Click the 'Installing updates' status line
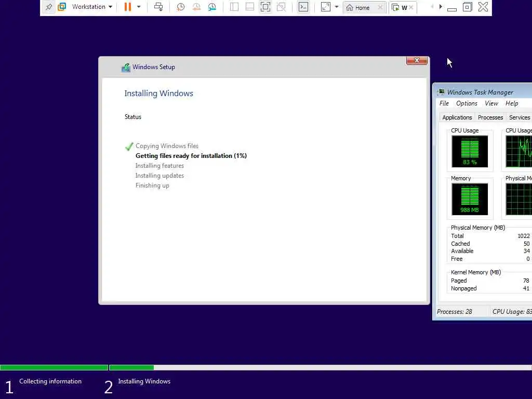Viewport: 532px width, 399px height. (x=159, y=176)
